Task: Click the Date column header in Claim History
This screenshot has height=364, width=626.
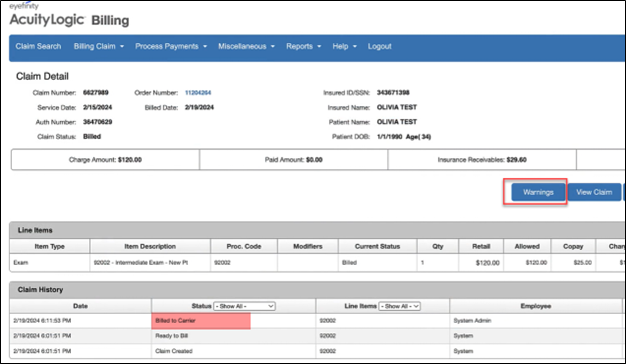Action: click(x=80, y=306)
